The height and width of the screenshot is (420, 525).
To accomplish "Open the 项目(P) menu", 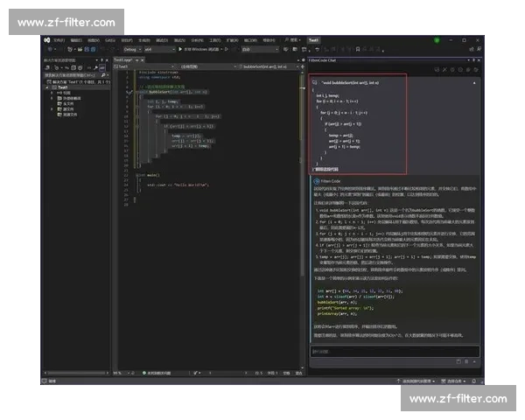I will click(x=127, y=40).
